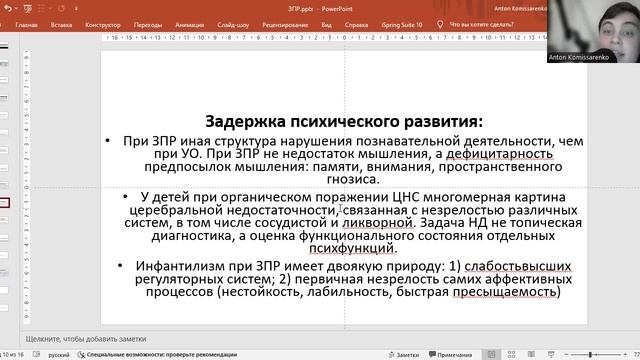Switch to the Конструктор tab

103,25
